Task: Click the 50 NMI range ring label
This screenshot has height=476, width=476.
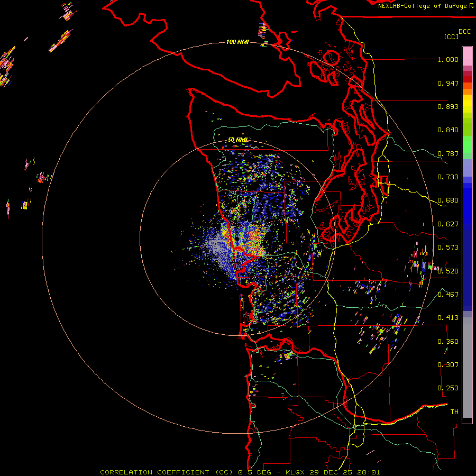Action: (238, 140)
